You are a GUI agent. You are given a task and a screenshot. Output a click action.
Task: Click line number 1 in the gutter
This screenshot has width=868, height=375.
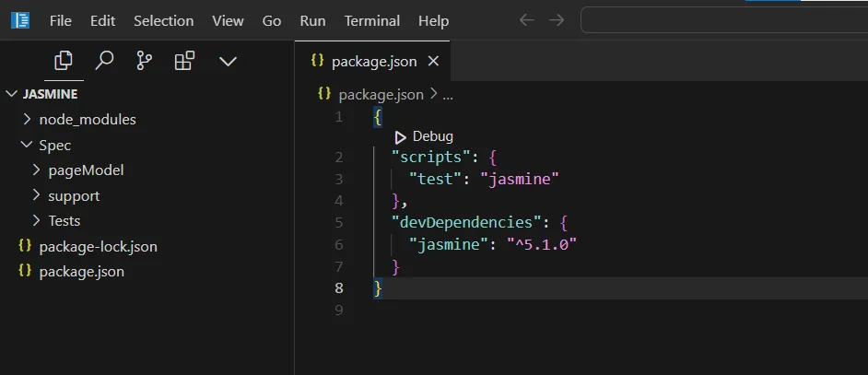(339, 117)
